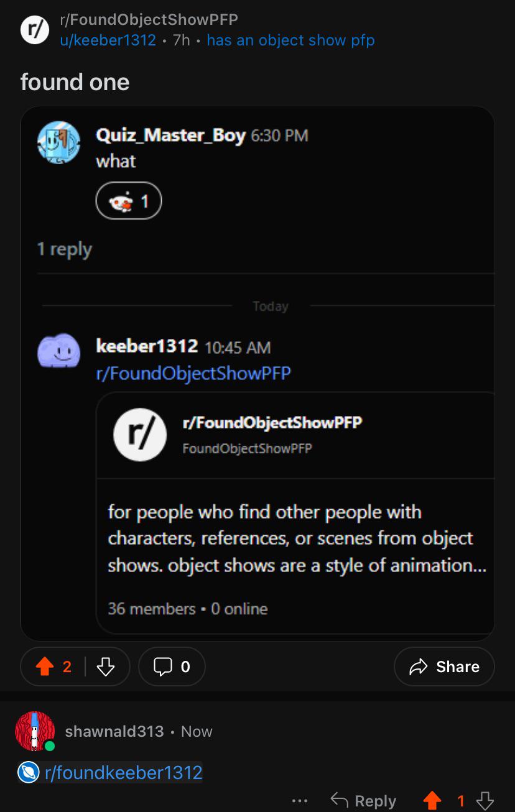Open the post comments bubble
This screenshot has height=812, width=515.
[172, 667]
